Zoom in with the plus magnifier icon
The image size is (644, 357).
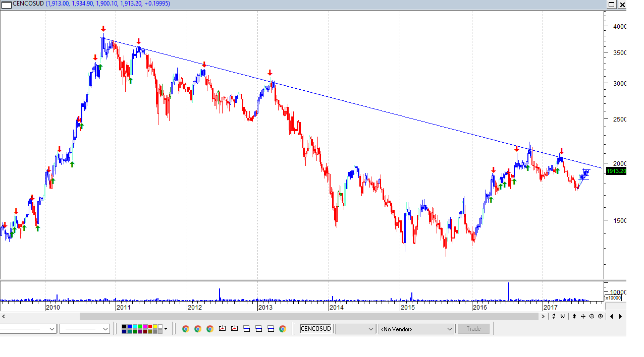[x=600, y=316]
